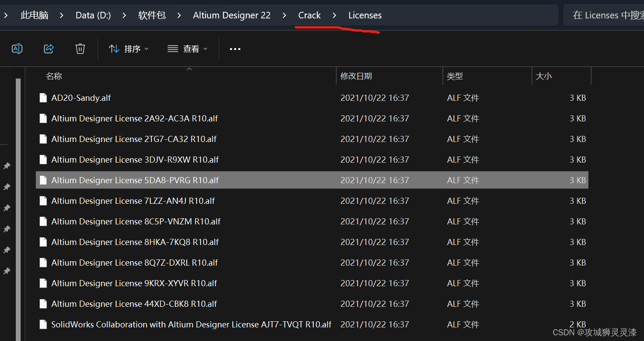Navigate to Altium Designer 22 breadcrumb
The height and width of the screenshot is (341, 644).
(232, 15)
